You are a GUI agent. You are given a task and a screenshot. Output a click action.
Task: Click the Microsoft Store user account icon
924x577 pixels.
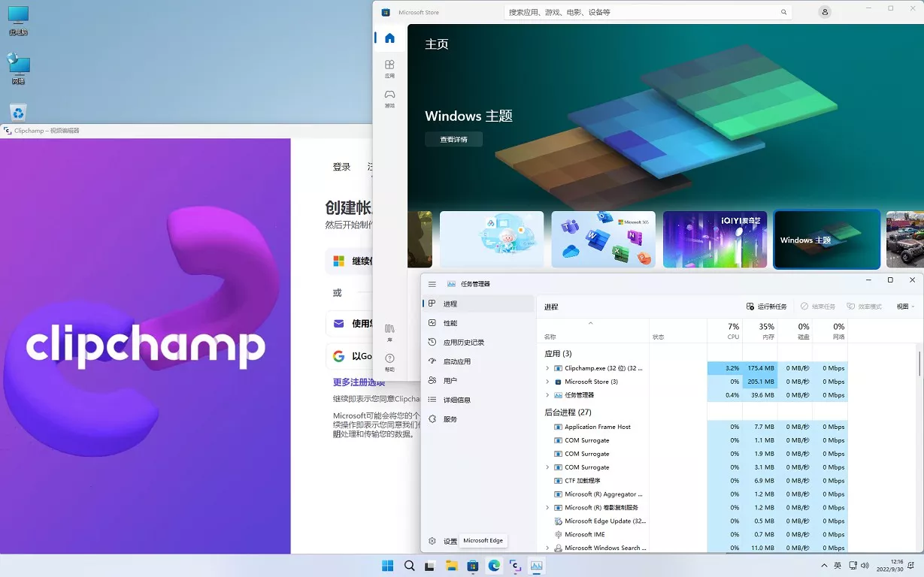pyautogui.click(x=825, y=12)
